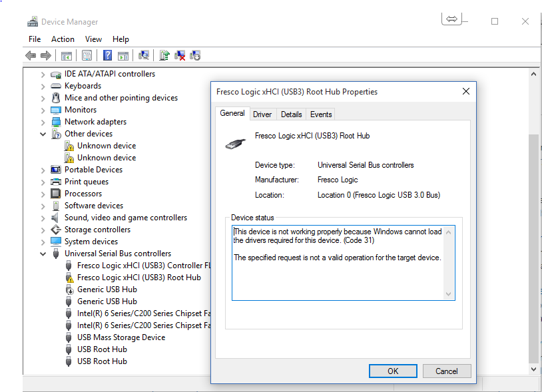Click the resize arrows icon in title bar
542x392 pixels.
click(x=451, y=19)
